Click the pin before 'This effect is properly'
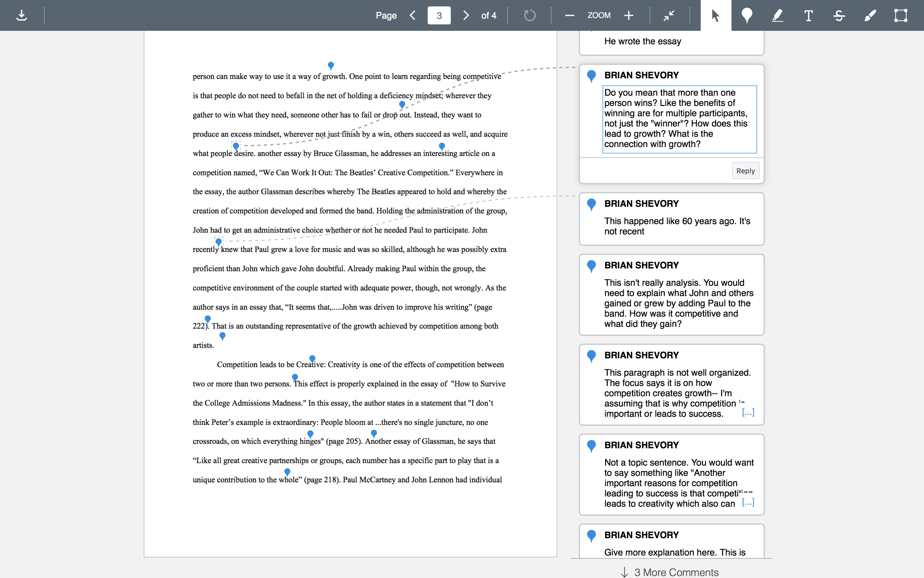 pos(295,378)
